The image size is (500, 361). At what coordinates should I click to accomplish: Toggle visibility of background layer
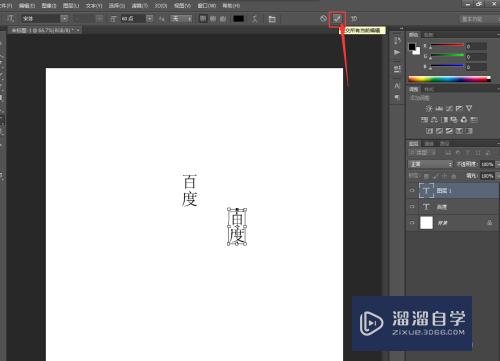412,223
